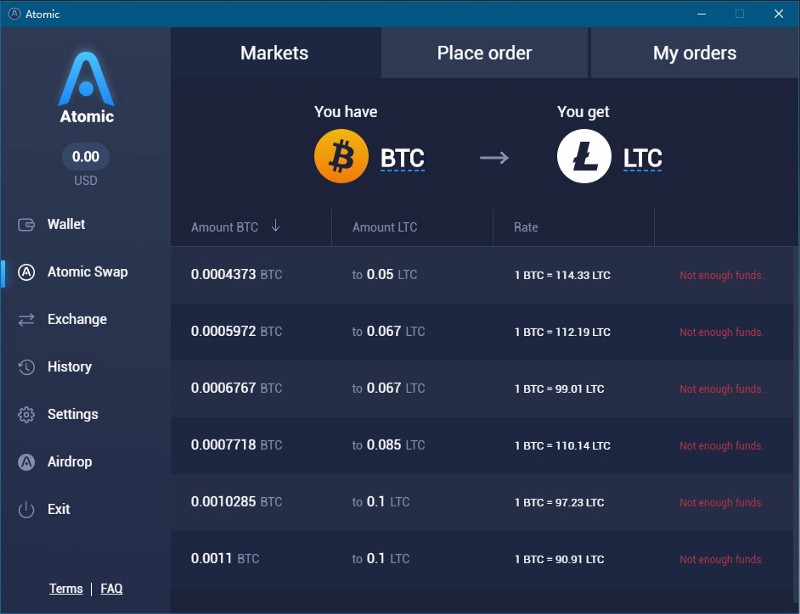Sort by the Amount LTC column header
The image size is (800, 614).
385,227
